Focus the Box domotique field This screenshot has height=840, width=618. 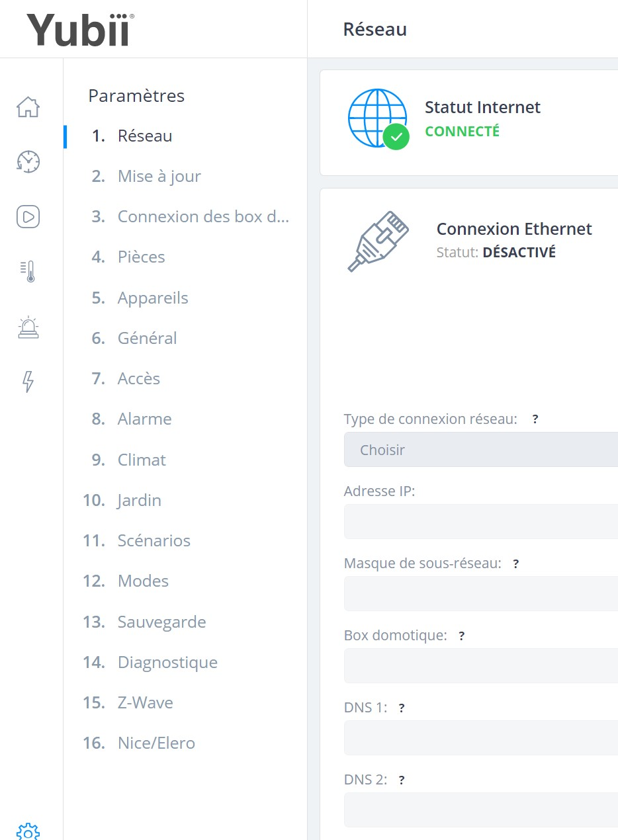pos(481,665)
